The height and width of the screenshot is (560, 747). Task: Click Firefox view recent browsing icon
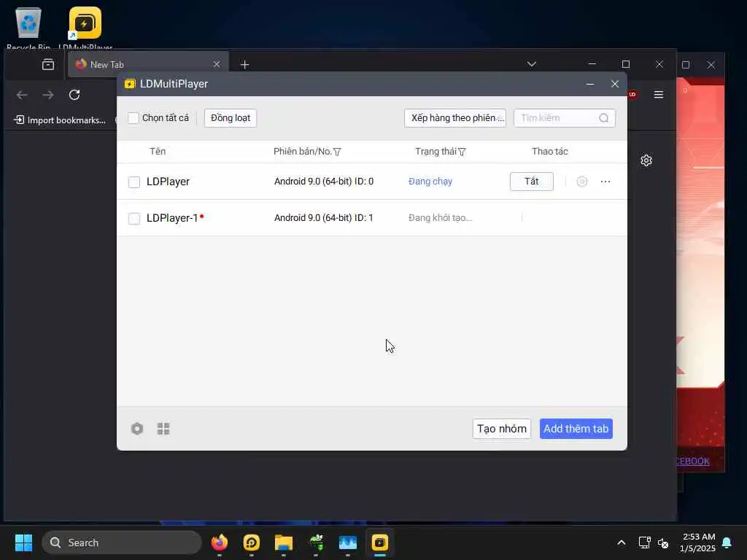[x=48, y=64]
